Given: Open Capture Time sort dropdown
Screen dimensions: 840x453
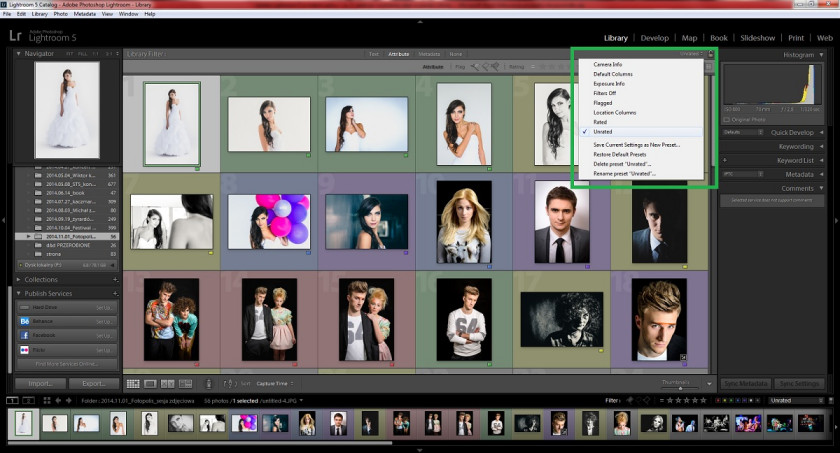Looking at the screenshot, I should tap(275, 383).
